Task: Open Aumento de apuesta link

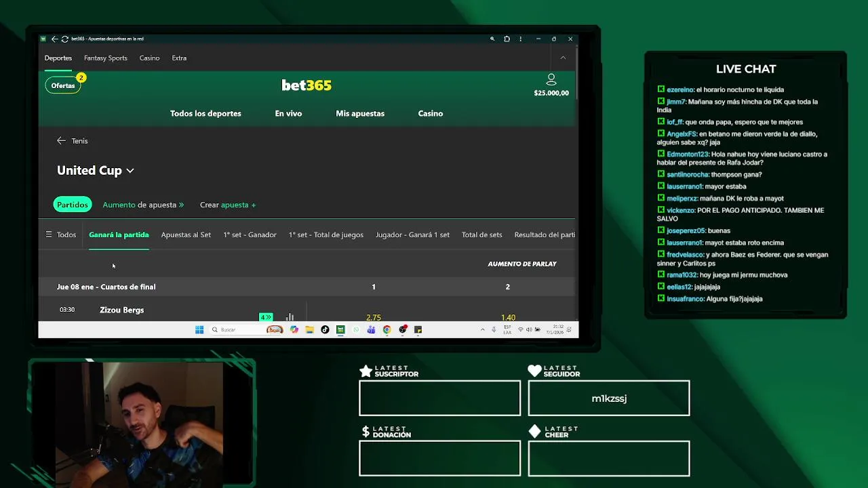Action: (x=143, y=205)
